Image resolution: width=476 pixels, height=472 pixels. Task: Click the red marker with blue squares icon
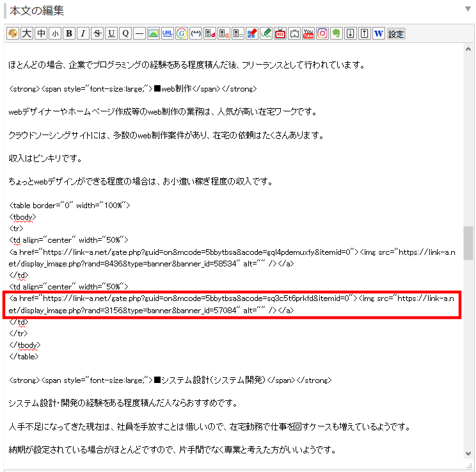252,33
